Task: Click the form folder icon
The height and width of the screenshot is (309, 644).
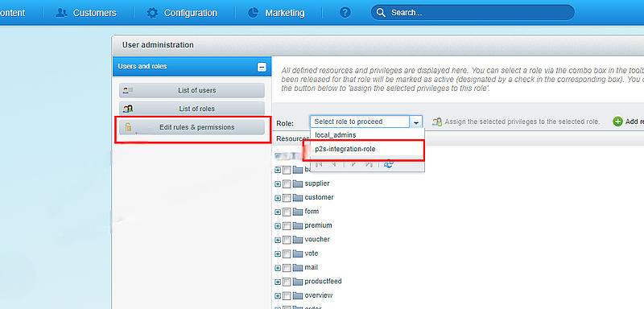Action: 298,212
